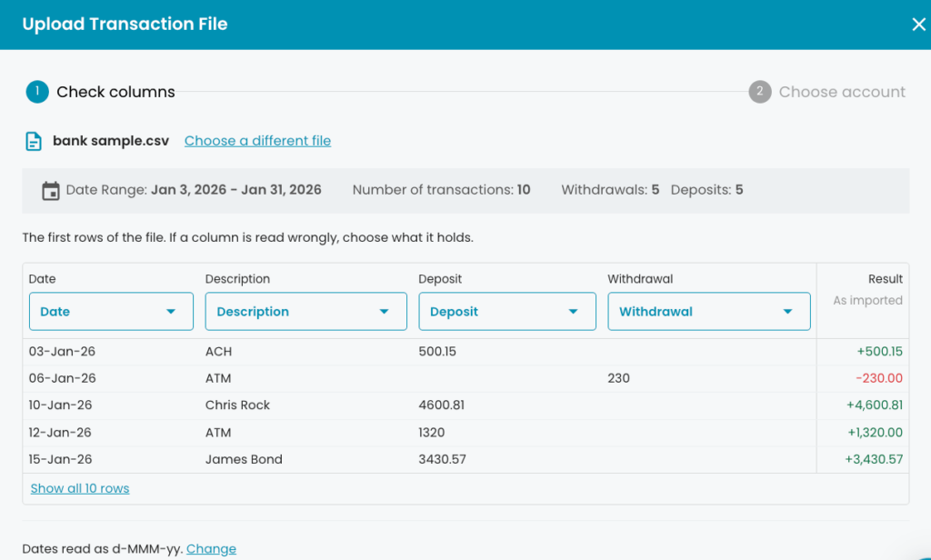Click the Deposit column header label
The height and width of the screenshot is (560, 931).
click(x=440, y=279)
